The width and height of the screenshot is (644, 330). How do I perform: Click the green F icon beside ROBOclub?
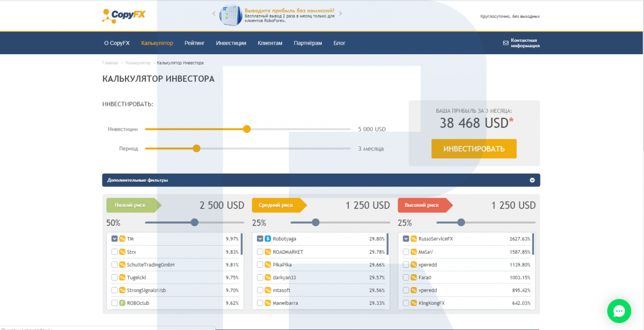(122, 303)
